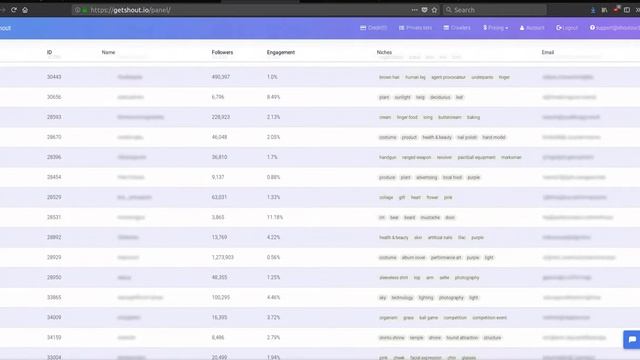
Task: Open the Crawlers page
Action: point(457,28)
